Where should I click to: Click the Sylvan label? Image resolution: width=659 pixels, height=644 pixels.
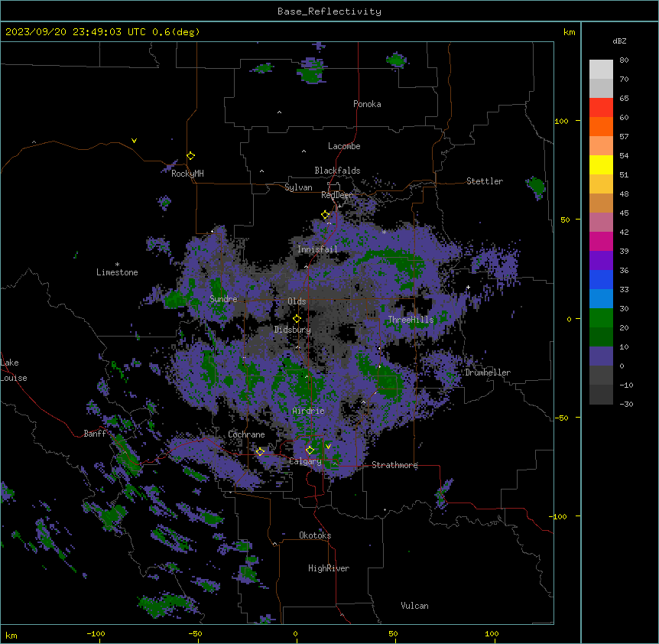[298, 187]
